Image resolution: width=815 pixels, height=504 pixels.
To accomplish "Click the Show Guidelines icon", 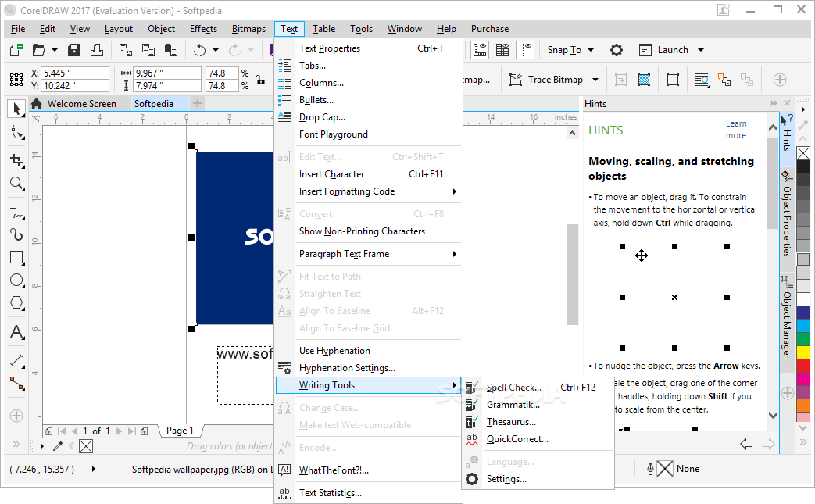I will pos(525,50).
